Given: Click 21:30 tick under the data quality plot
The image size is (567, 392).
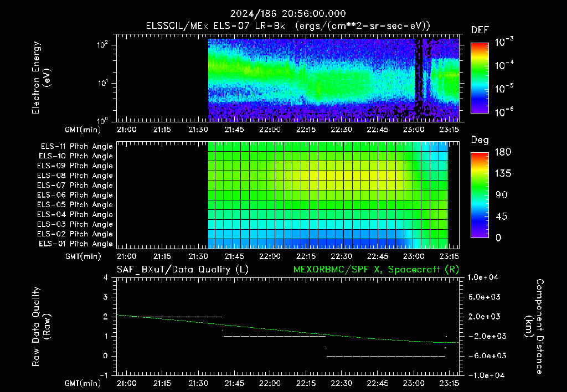Looking at the screenshot, I should [x=198, y=383].
